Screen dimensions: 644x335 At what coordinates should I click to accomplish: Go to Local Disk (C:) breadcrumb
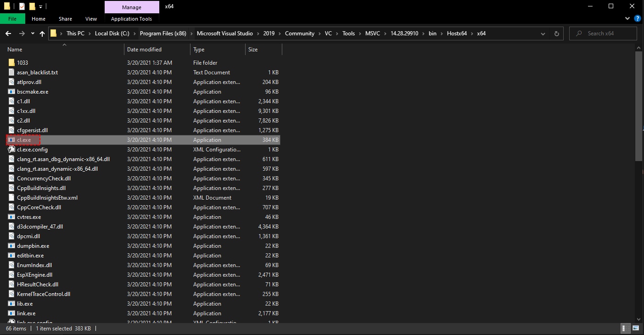point(112,33)
